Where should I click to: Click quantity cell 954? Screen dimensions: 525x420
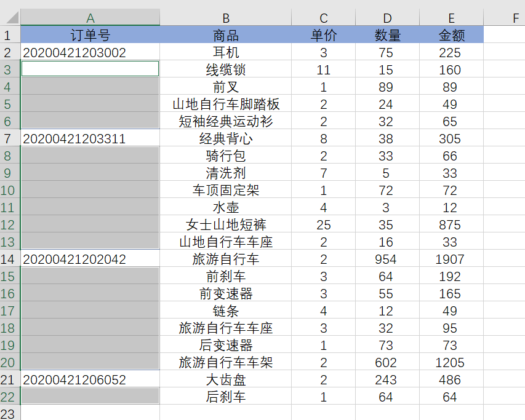(387, 258)
